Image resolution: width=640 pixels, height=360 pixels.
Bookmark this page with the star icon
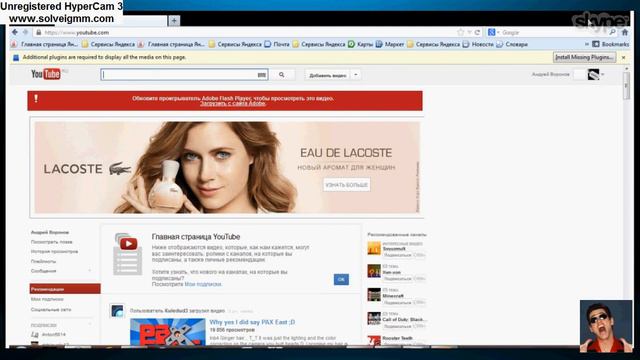(x=461, y=32)
